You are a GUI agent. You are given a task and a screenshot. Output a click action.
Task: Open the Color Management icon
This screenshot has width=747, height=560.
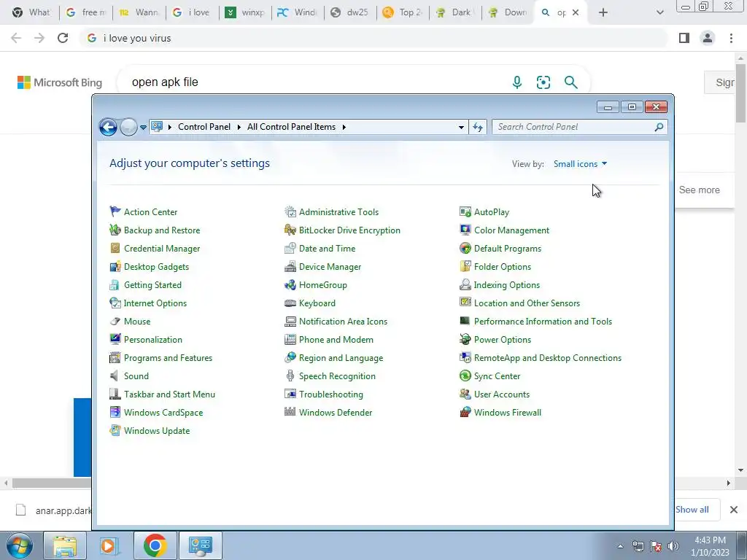(x=465, y=230)
